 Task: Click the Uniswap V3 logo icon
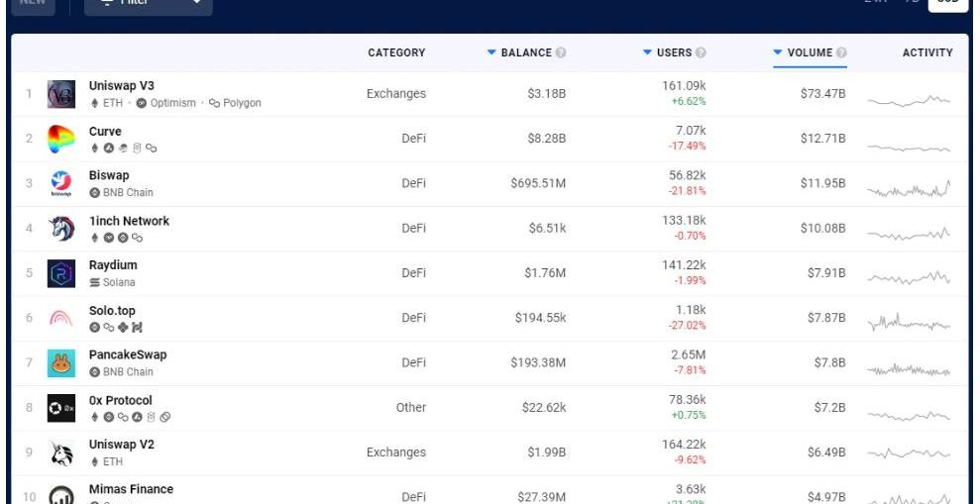61,94
